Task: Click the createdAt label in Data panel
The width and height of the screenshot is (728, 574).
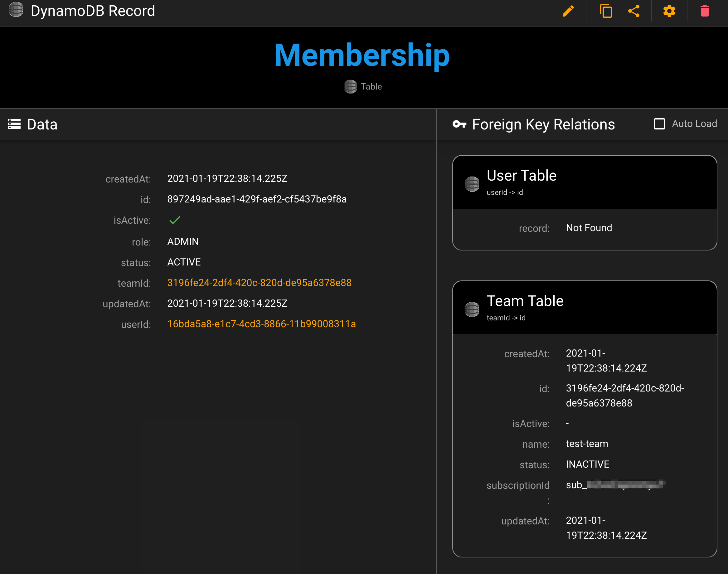Action: (128, 179)
